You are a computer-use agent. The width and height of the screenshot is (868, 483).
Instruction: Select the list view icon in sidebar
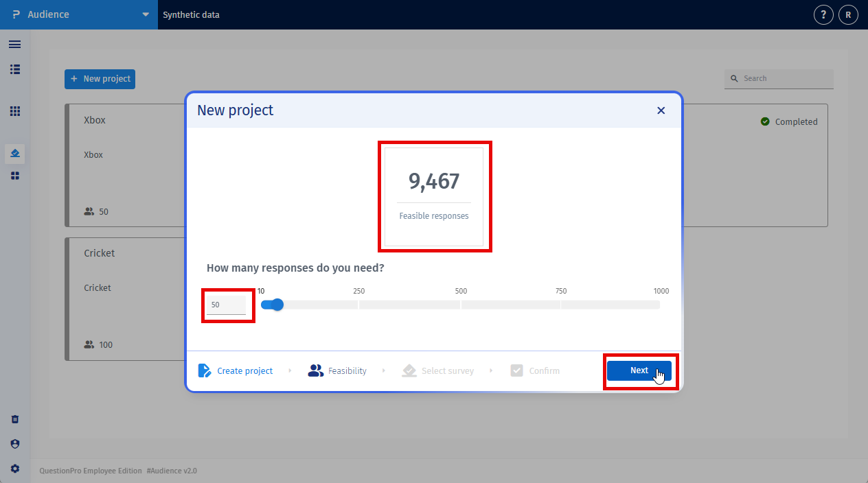coord(14,69)
